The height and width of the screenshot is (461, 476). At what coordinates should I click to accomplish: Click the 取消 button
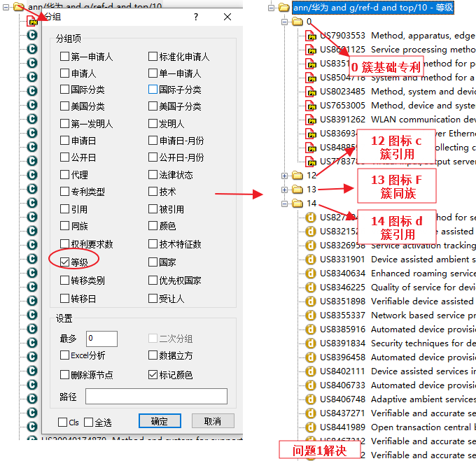coord(212,421)
